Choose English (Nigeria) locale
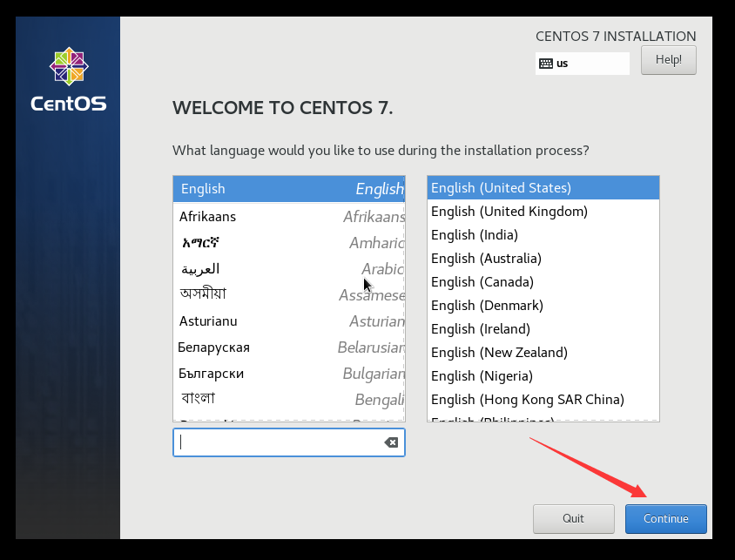The height and width of the screenshot is (560, 735). point(543,376)
